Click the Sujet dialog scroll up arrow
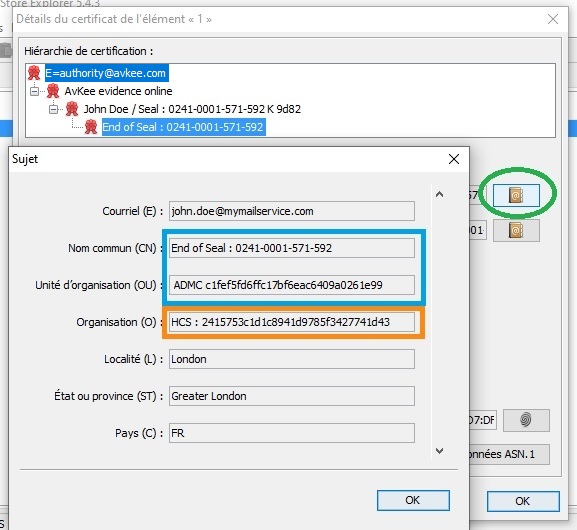577x530 pixels. 439,194
